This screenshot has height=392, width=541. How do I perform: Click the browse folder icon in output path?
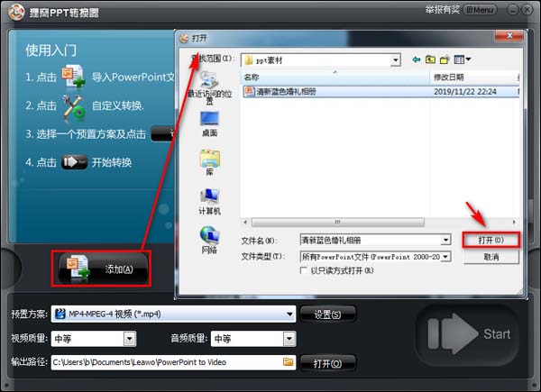pos(289,362)
